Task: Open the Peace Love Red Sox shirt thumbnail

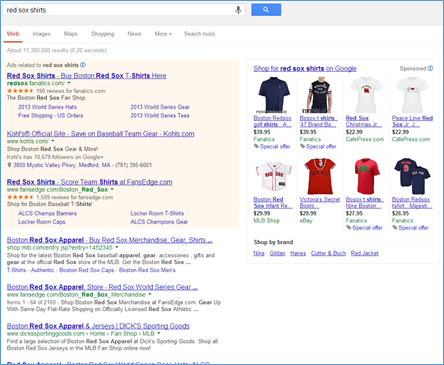Action: (412, 95)
